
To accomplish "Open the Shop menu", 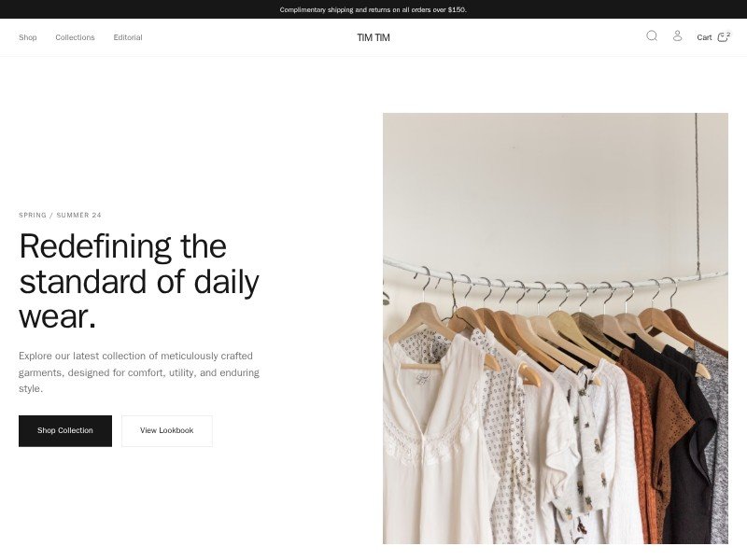I will tap(28, 37).
